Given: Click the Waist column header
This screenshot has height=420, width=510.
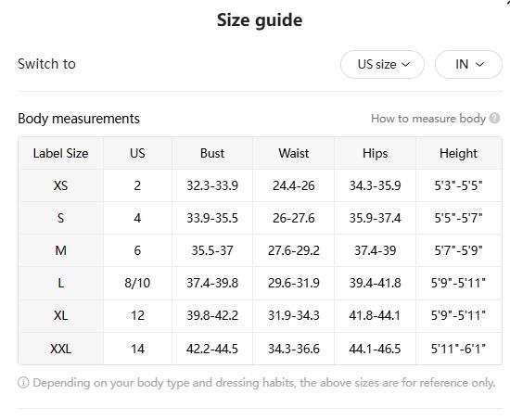Looking at the screenshot, I should click(x=293, y=153).
